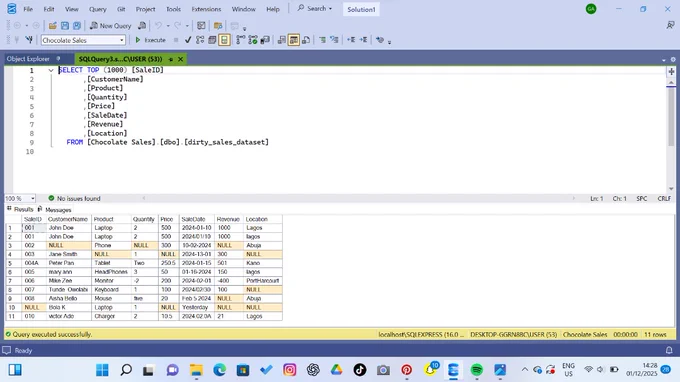The height and width of the screenshot is (382, 680).
Task: Open the Windows Start menu
Action: tap(102, 370)
